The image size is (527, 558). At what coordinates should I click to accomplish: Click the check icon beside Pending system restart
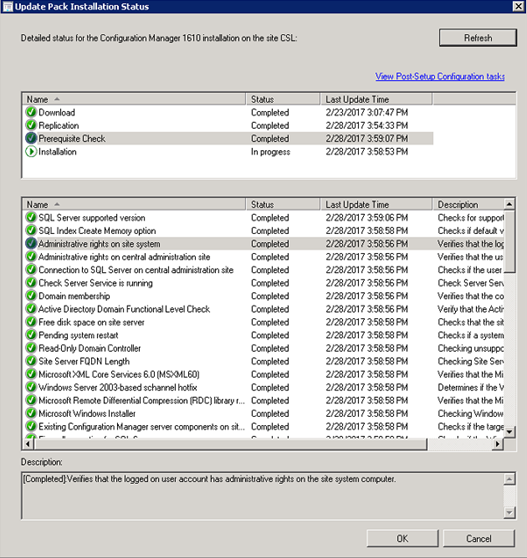pyautogui.click(x=31, y=335)
